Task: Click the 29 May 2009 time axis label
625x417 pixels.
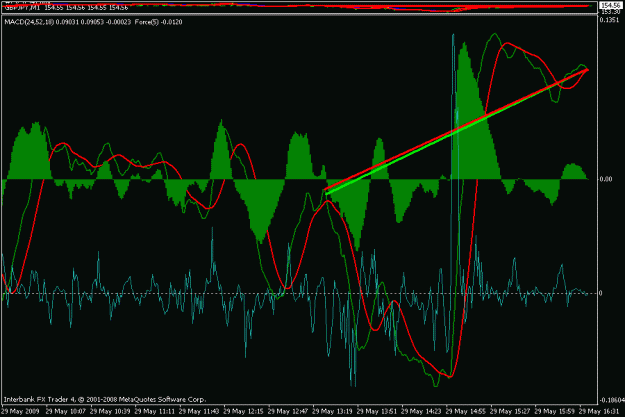Action: click(18, 411)
